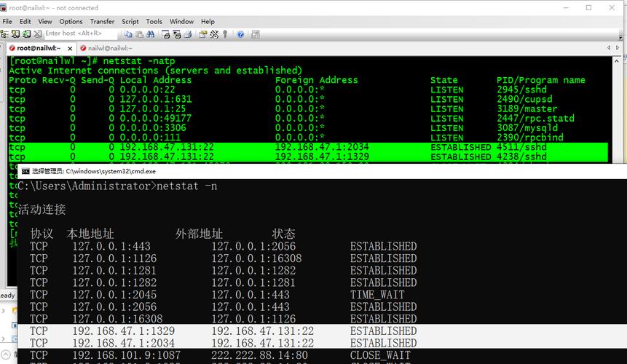Screen dimensions: 627x364
Task: Click the '2490/cupsd' program entry
Action: pos(524,99)
